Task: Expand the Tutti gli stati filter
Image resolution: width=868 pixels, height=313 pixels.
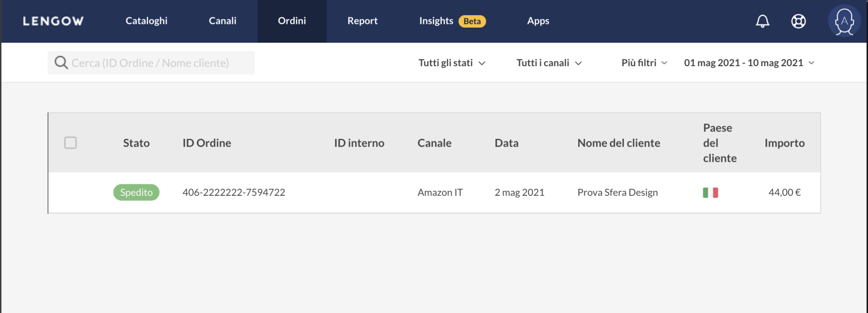Action: pos(451,63)
